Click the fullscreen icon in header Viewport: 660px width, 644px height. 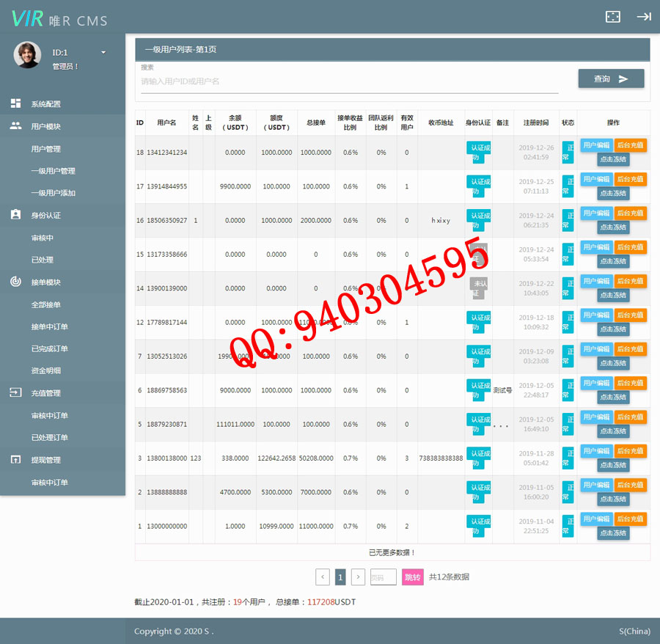(612, 17)
